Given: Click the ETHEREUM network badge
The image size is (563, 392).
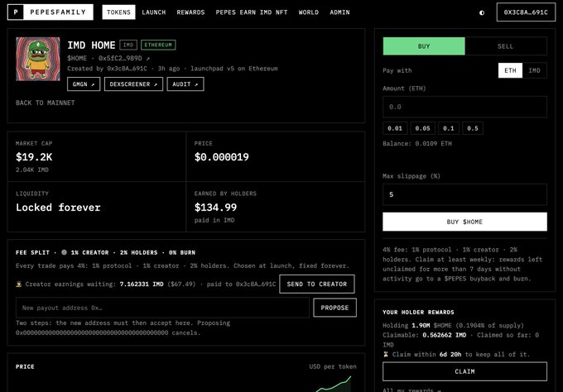Looking at the screenshot, I should pyautogui.click(x=158, y=45).
